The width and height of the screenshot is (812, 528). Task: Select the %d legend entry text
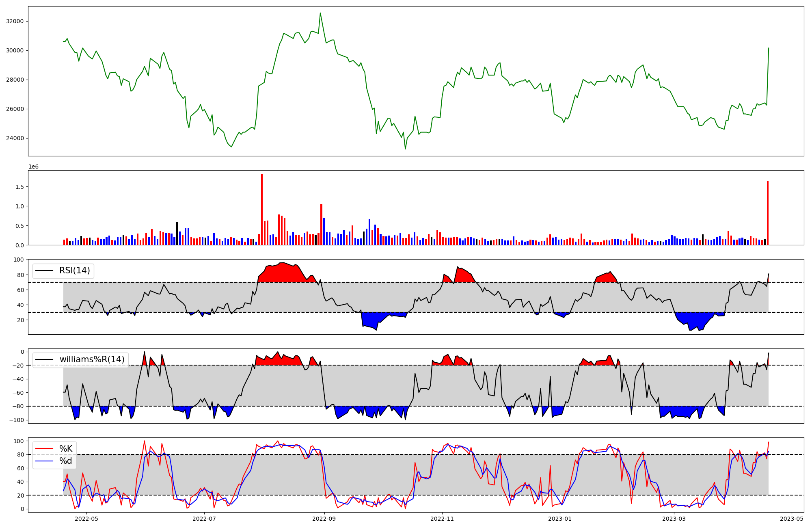point(66,461)
